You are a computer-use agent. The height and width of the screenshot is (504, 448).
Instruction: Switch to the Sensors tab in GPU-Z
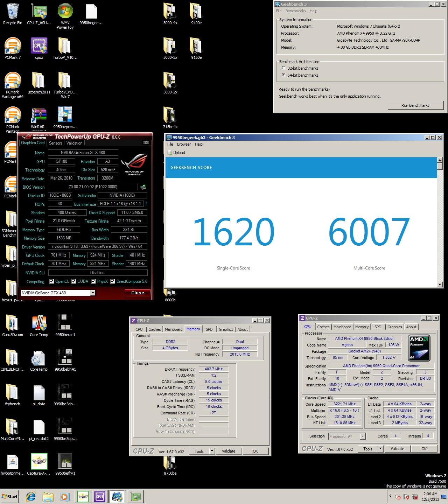pos(55,143)
